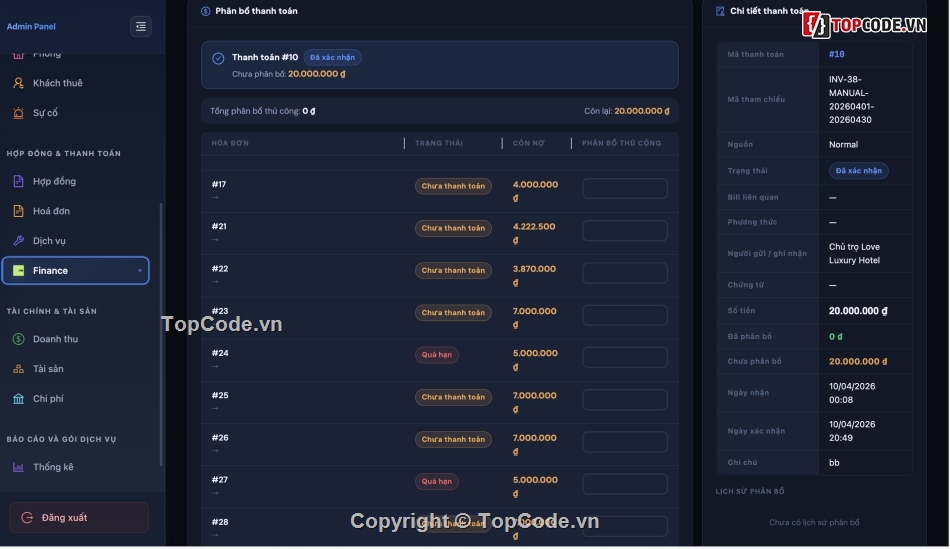Click the Còn lại 20.000.000 đ summary

pos(626,111)
